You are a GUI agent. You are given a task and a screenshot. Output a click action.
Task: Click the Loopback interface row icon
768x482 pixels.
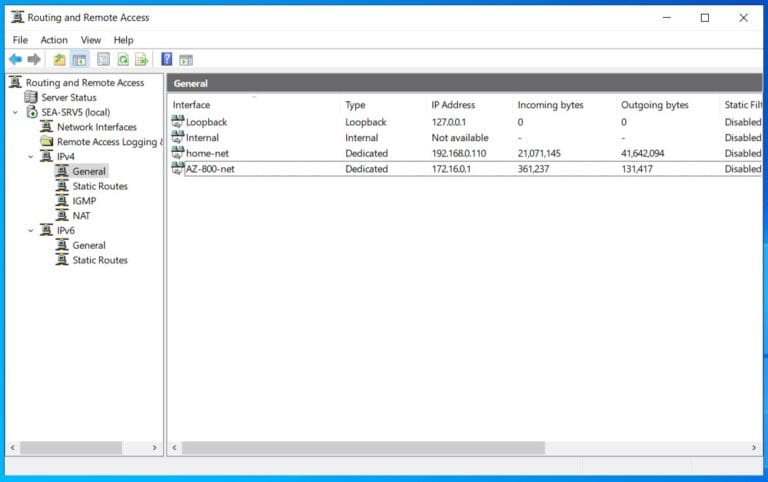coord(178,121)
